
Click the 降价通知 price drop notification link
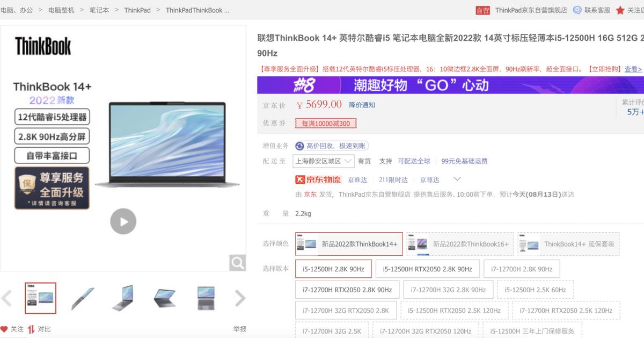(363, 105)
